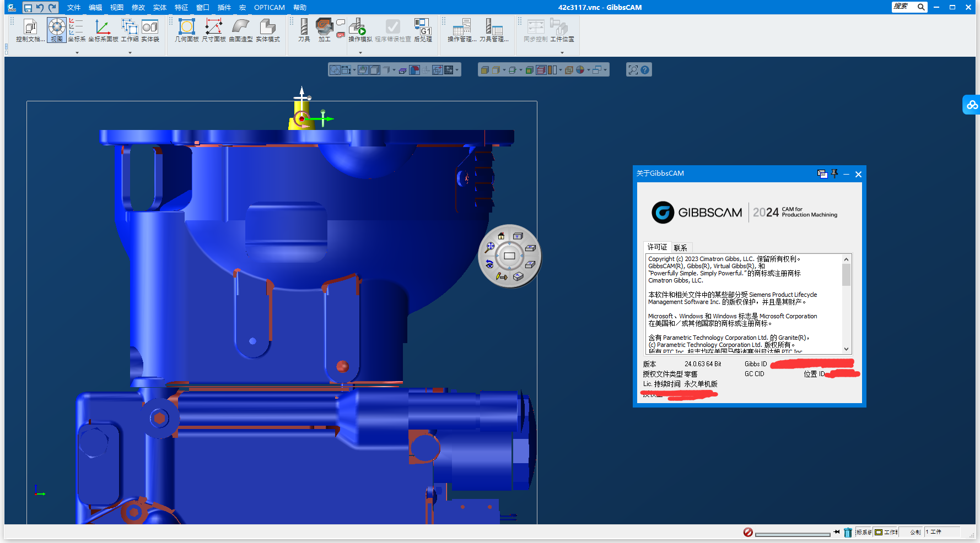
Task: Open the 尺寸面板 dimension palette
Action: coord(213,30)
